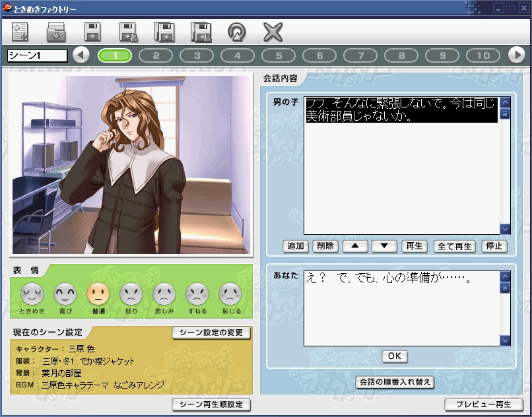Click the 再生 play button

click(415, 246)
